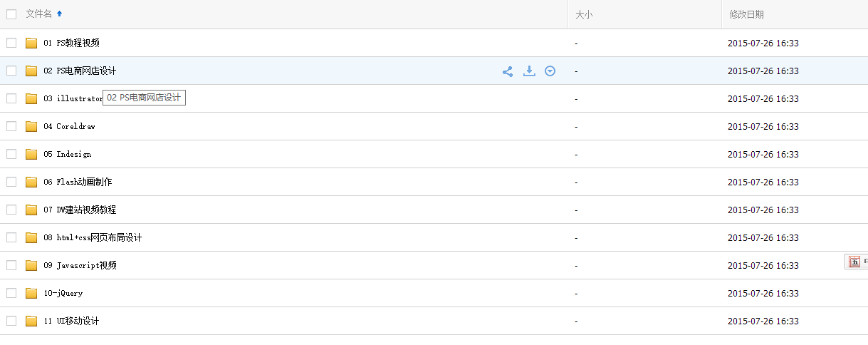Open more-options dropdown for 02 PS电商网店设计

[x=550, y=71]
